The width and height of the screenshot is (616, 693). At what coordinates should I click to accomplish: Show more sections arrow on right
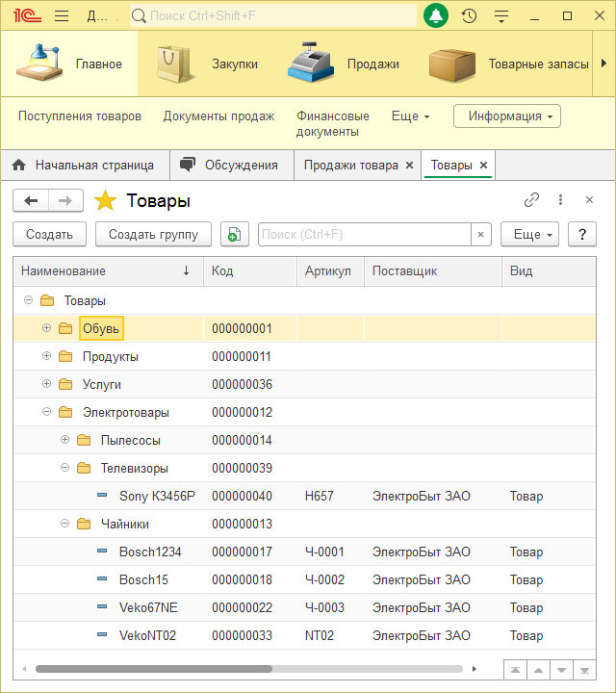tap(603, 64)
